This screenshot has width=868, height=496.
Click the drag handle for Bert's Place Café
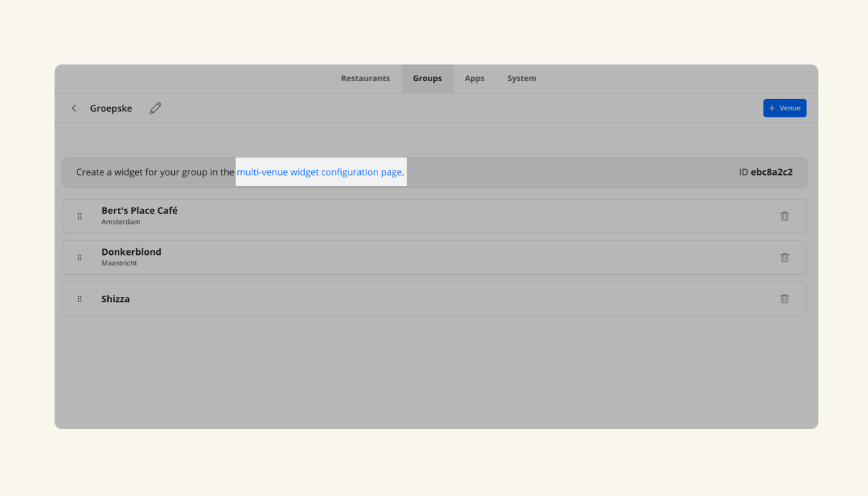coord(79,216)
